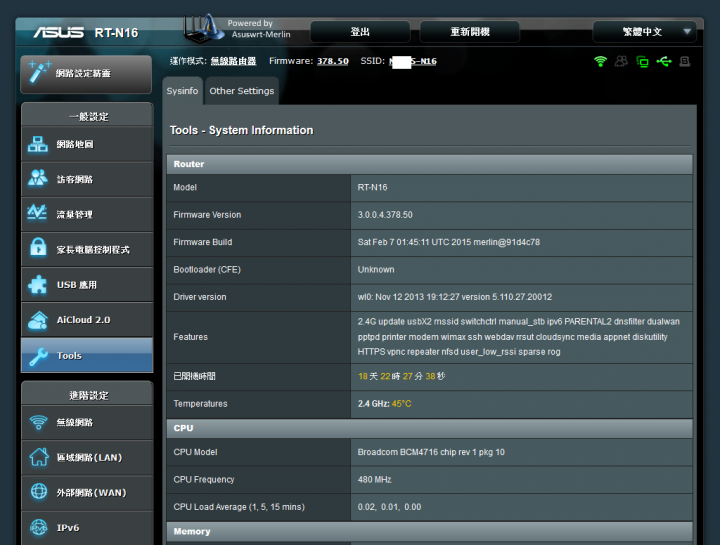Click the CPU Model Broadcom BCM4716 value
This screenshot has width=720, height=545.
431,452
